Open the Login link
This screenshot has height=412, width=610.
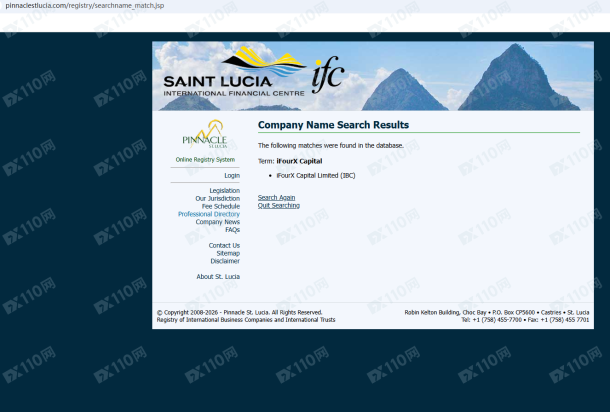(x=232, y=175)
